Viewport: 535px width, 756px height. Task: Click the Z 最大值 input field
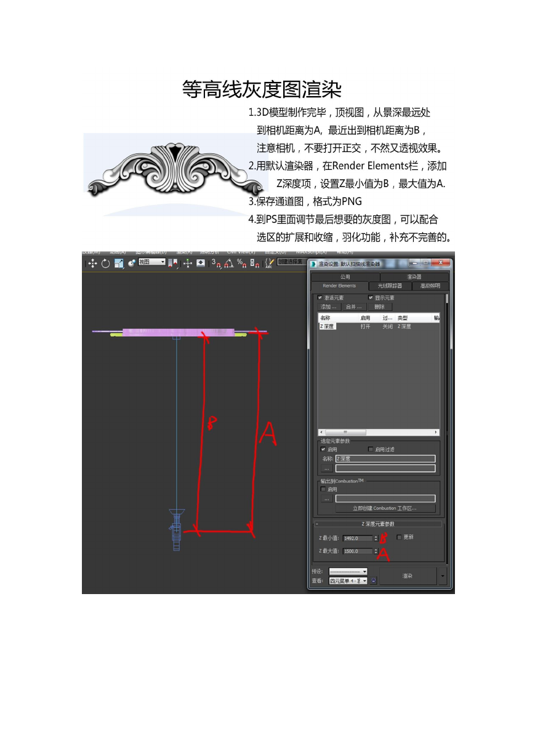[358, 551]
